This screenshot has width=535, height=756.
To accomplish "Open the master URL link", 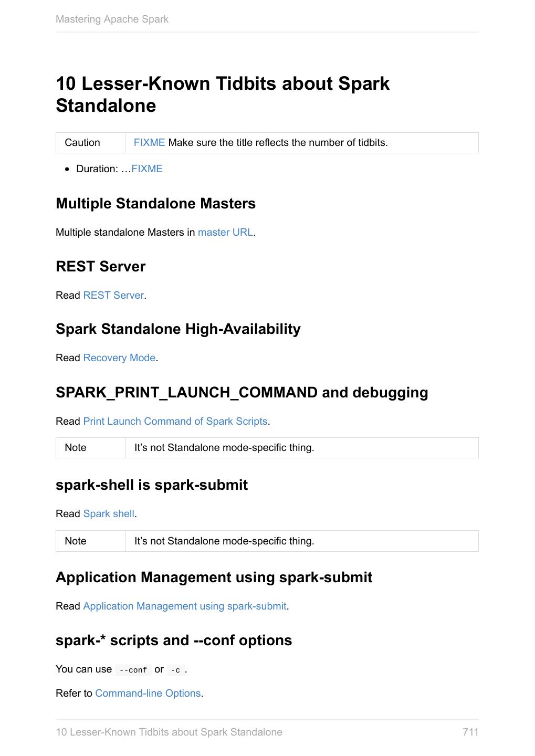I will (225, 233).
